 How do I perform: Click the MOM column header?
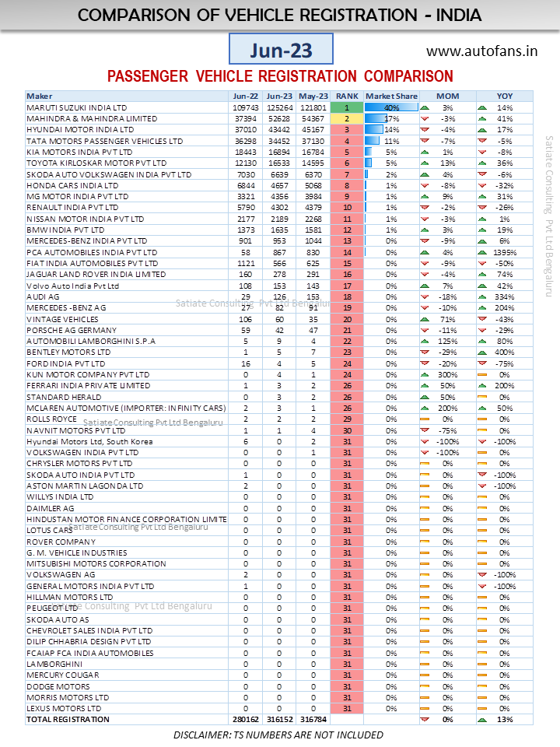coord(448,96)
